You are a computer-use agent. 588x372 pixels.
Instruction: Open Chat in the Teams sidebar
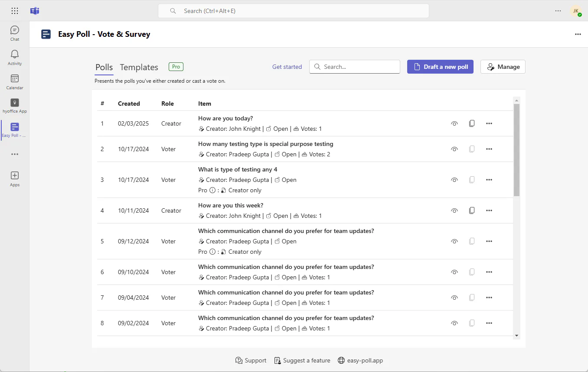pos(15,33)
